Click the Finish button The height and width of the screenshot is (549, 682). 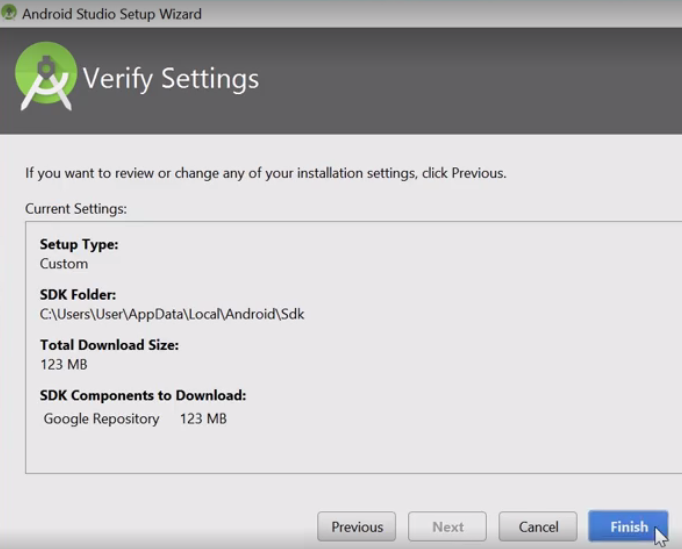point(628,526)
